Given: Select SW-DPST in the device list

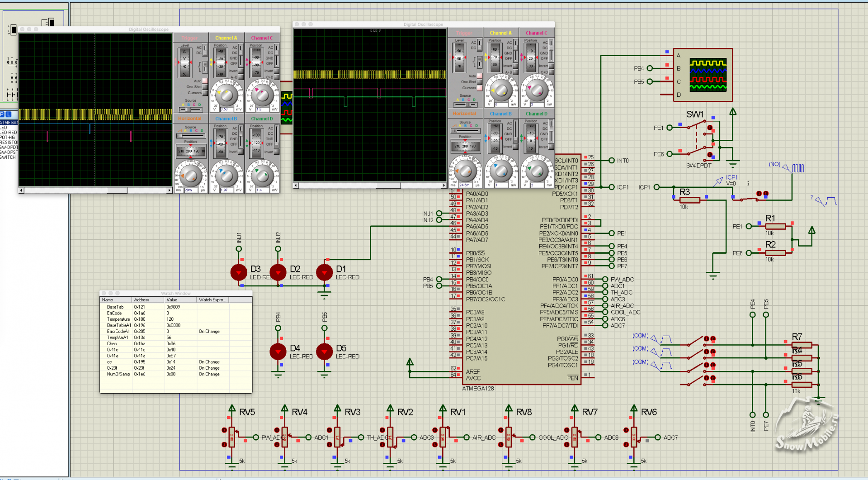Looking at the screenshot, I should (9, 152).
